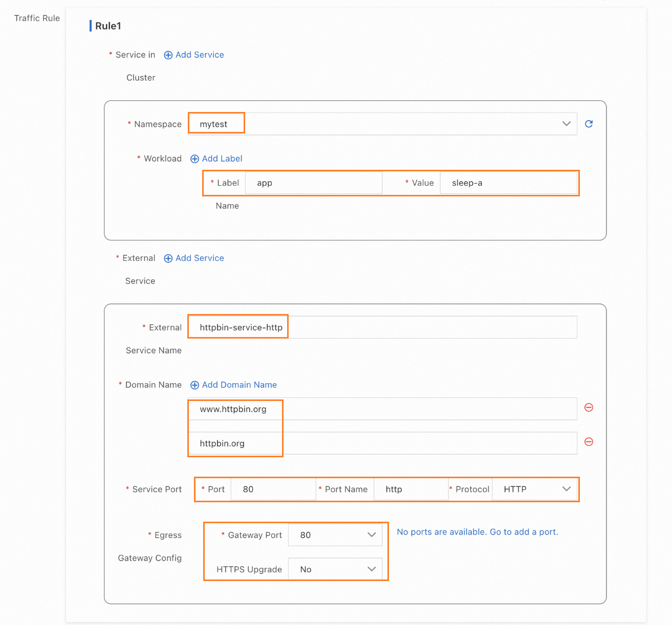The height and width of the screenshot is (625, 672).
Task: Click the plus icon beside Add Domain Name
Action: (194, 385)
